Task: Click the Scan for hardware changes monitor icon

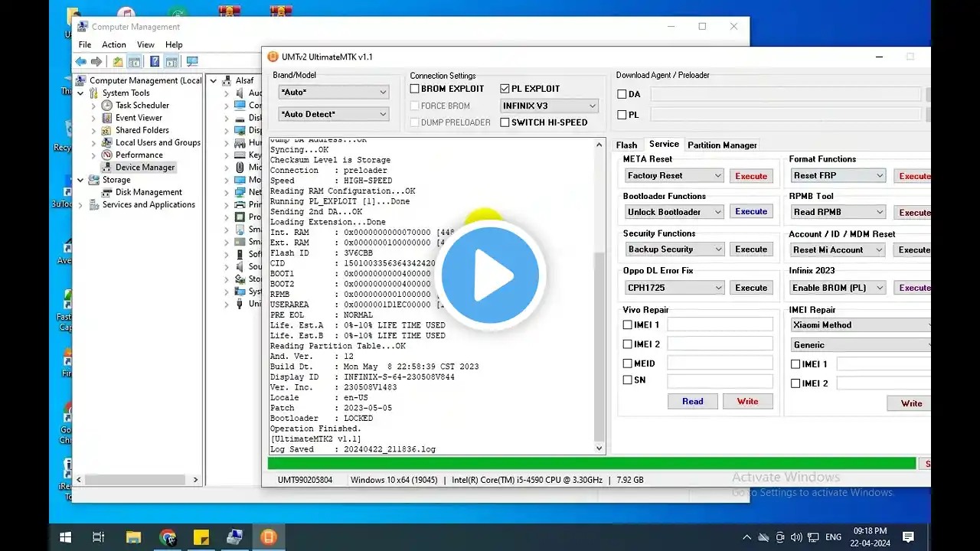Action: coord(192,62)
